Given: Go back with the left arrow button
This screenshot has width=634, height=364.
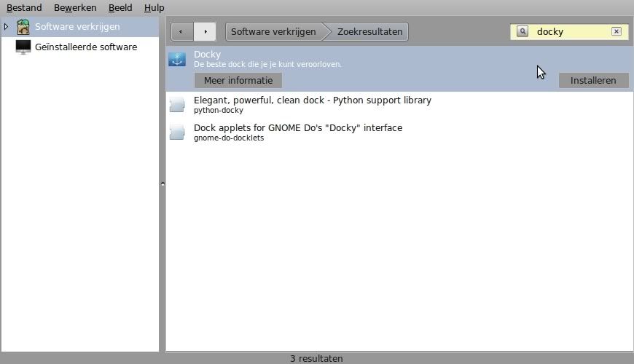Looking at the screenshot, I should pos(182,32).
